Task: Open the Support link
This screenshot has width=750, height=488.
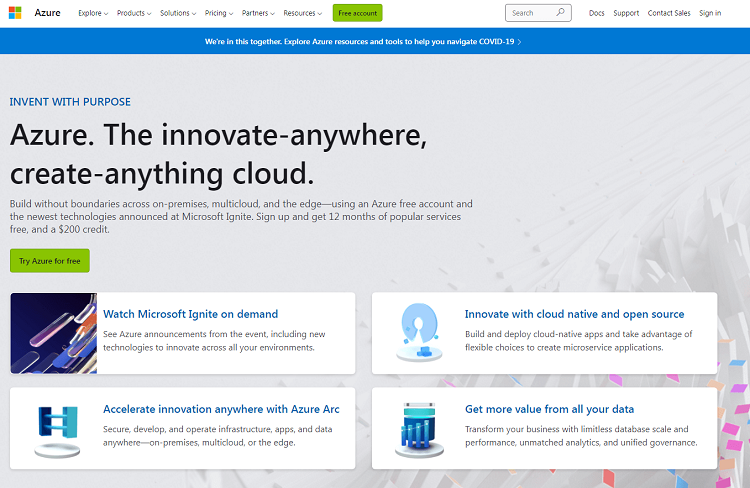Action: [x=626, y=13]
